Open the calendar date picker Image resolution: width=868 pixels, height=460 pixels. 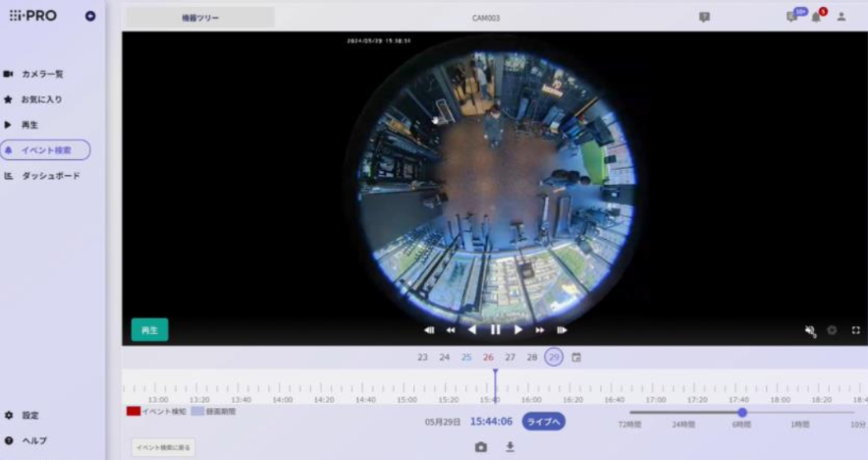pos(576,358)
